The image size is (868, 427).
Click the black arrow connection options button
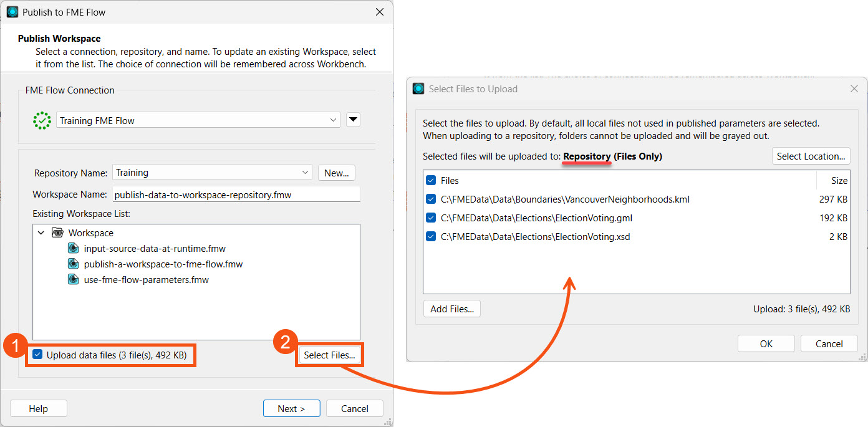coord(353,120)
